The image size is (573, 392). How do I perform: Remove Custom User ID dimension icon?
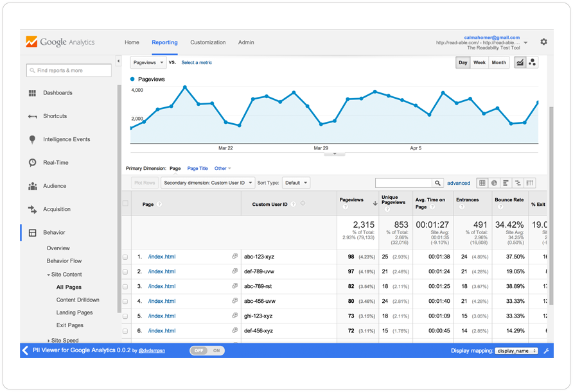pos(303,203)
